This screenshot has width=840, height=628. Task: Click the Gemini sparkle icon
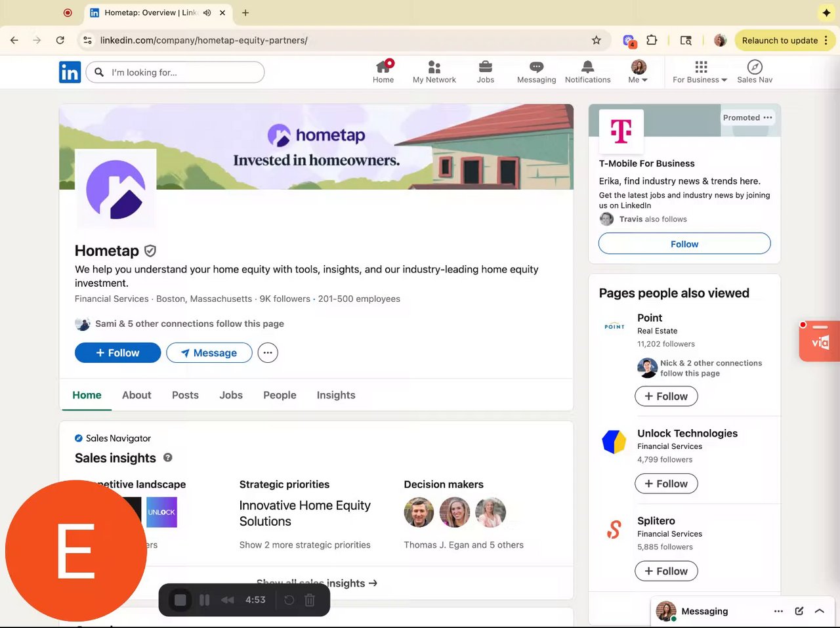click(826, 12)
